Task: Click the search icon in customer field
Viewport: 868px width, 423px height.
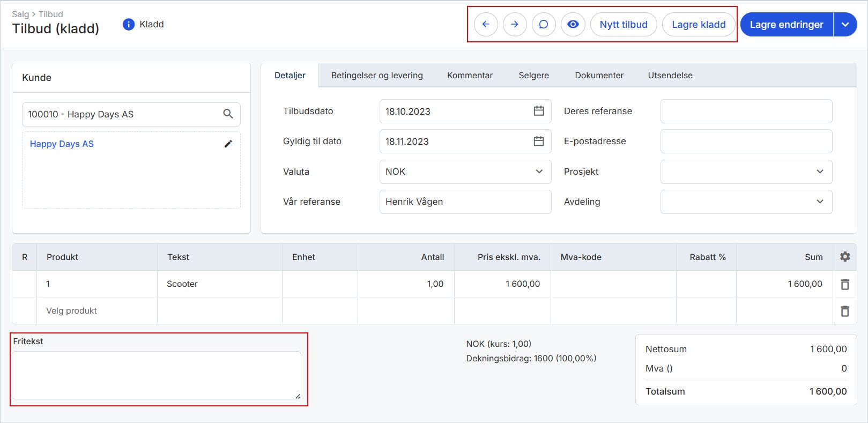Action: point(228,114)
